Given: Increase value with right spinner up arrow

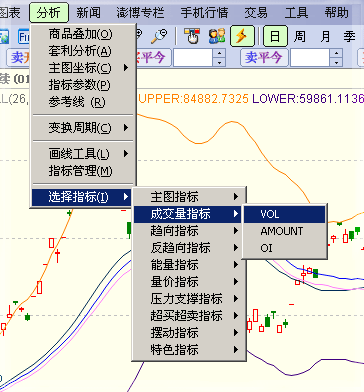Looking at the screenshot, I should pos(336,53).
